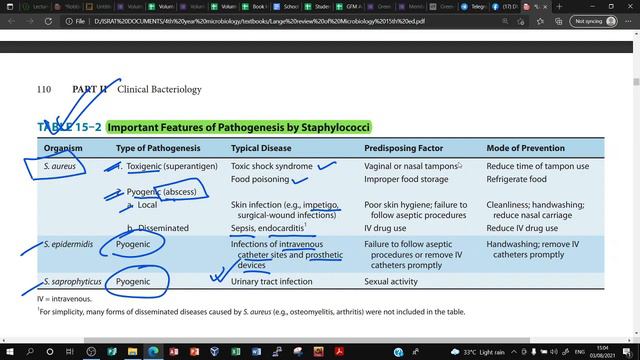Click the Microsoft Edge taskbar icon

(x=153, y=351)
